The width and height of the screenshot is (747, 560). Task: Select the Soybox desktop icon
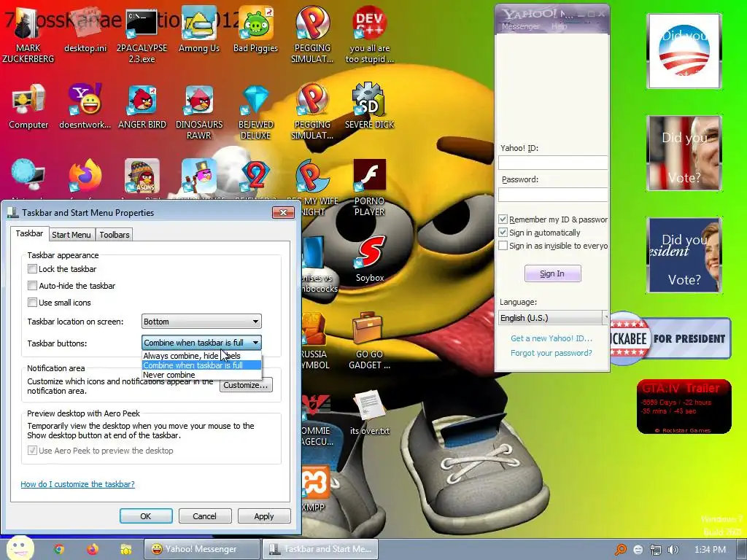[369, 260]
